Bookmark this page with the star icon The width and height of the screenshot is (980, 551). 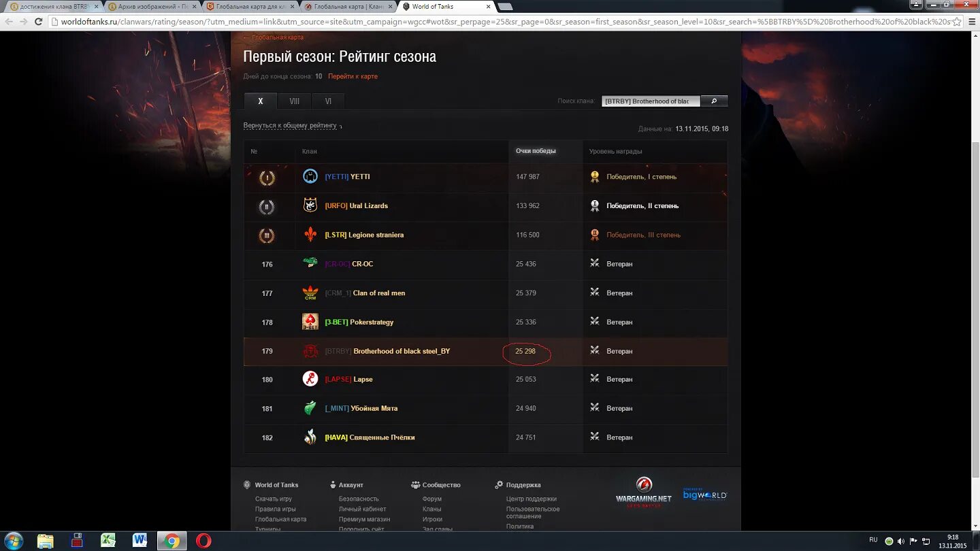click(957, 21)
